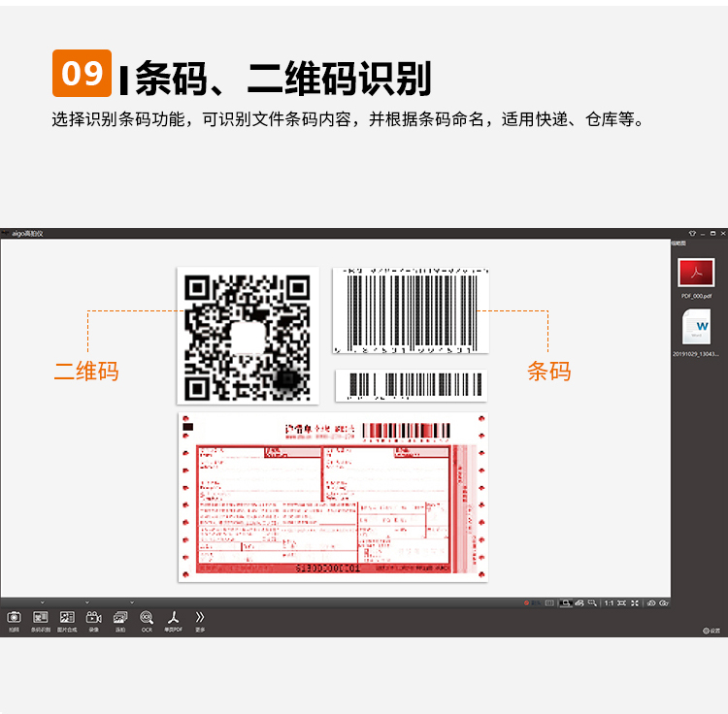Toggle fullscreen view with expand arrows icon

pyautogui.click(x=635, y=603)
